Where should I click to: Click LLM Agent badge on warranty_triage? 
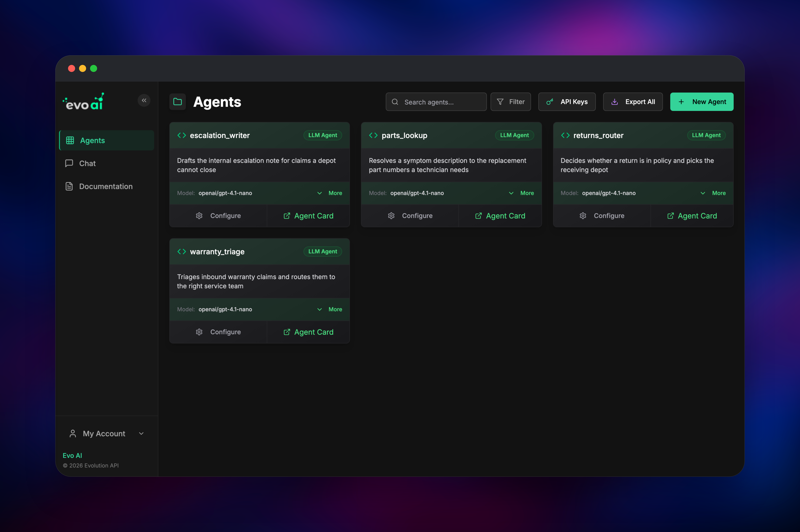[x=323, y=251]
